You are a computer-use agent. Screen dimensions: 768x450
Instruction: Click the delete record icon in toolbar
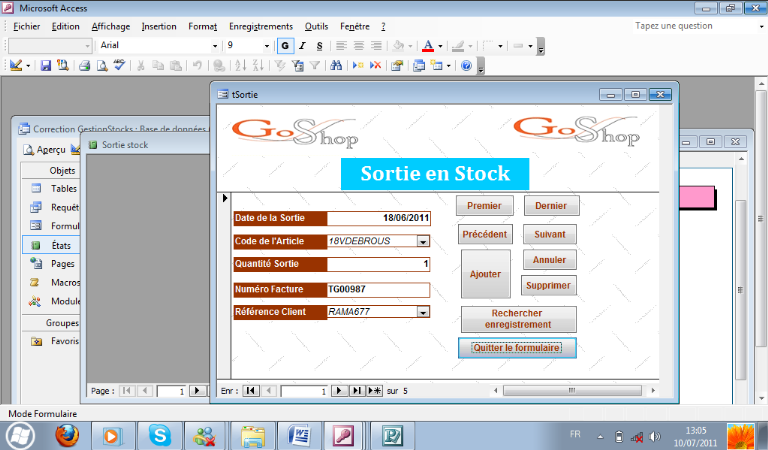(x=375, y=66)
